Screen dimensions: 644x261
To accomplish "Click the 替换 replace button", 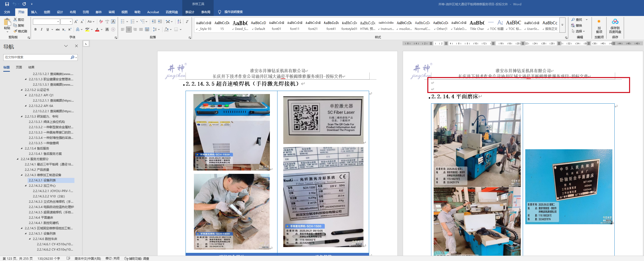I will (577, 25).
